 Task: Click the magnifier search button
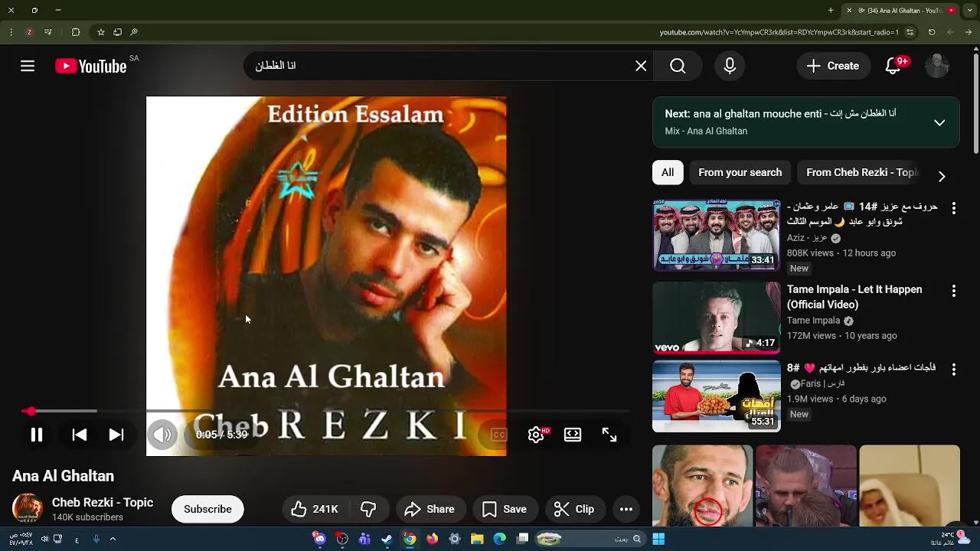click(x=678, y=66)
